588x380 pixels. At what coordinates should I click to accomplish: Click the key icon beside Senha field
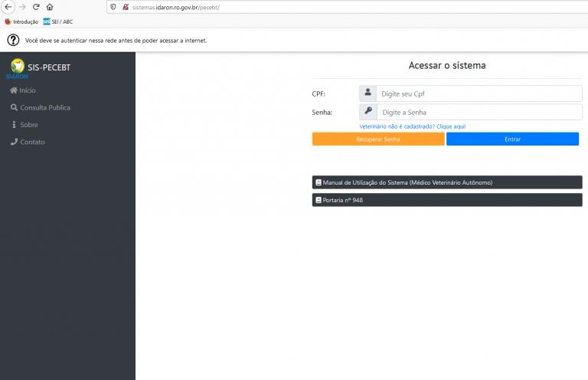coord(367,112)
